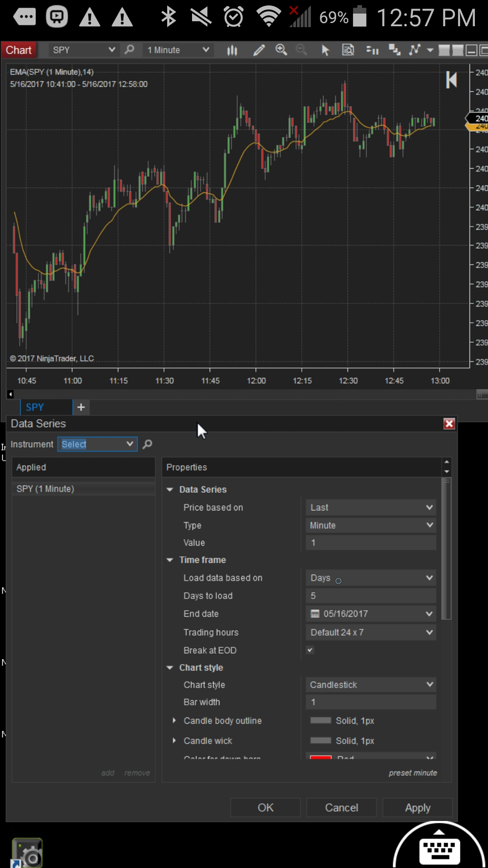Choose the cursor pointer tool in toolbar
Image resolution: width=488 pixels, height=868 pixels.
[325, 50]
